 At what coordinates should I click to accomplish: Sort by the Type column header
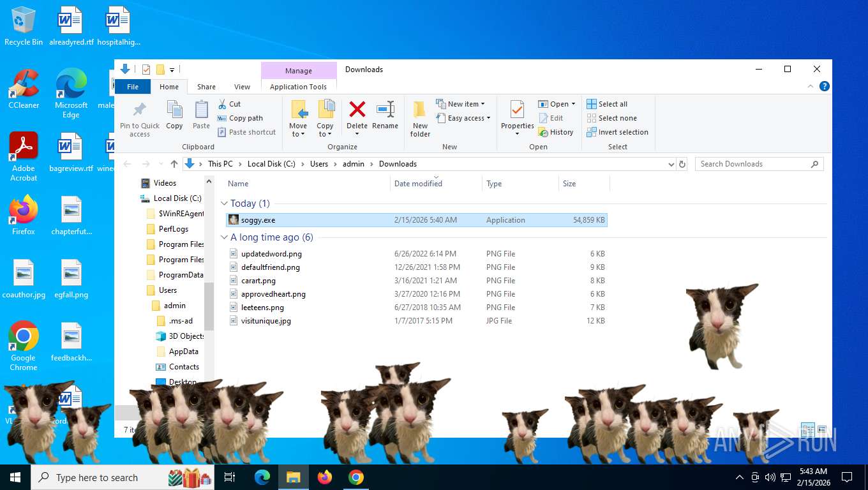520,184
